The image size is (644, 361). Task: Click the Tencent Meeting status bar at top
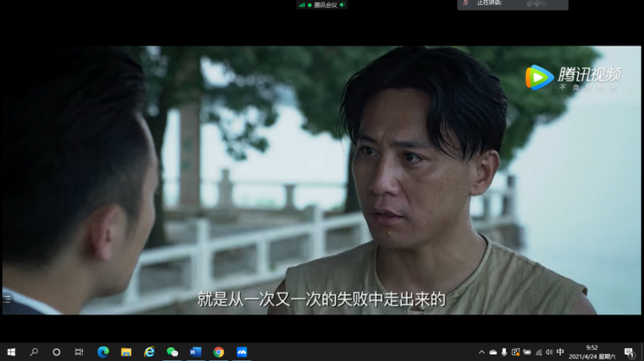coord(322,5)
